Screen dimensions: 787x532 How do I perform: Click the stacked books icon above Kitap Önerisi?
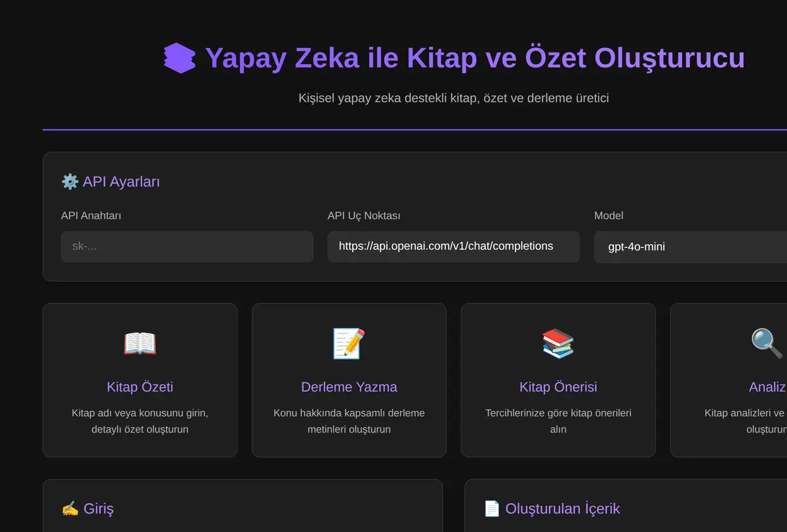(x=558, y=344)
